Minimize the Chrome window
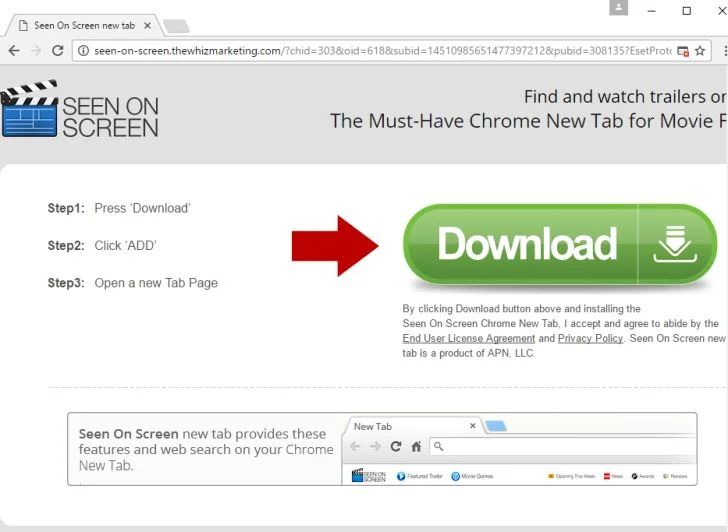 point(651,11)
